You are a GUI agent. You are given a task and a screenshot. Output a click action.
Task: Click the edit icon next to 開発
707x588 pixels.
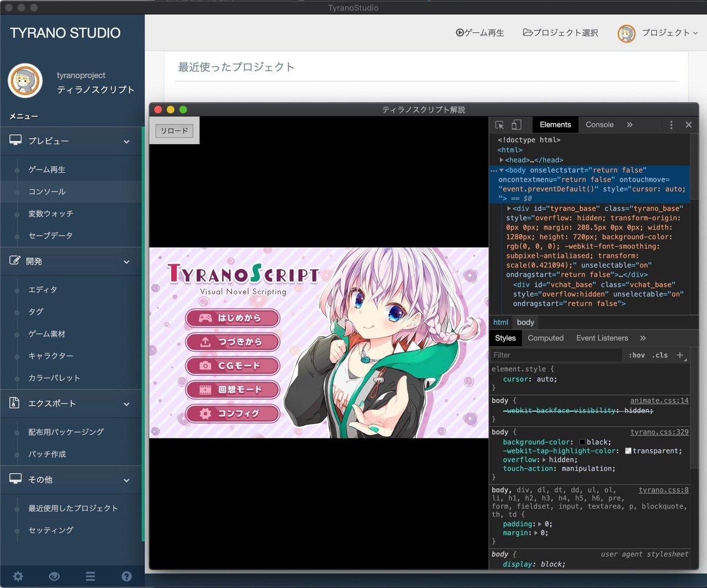(15, 260)
